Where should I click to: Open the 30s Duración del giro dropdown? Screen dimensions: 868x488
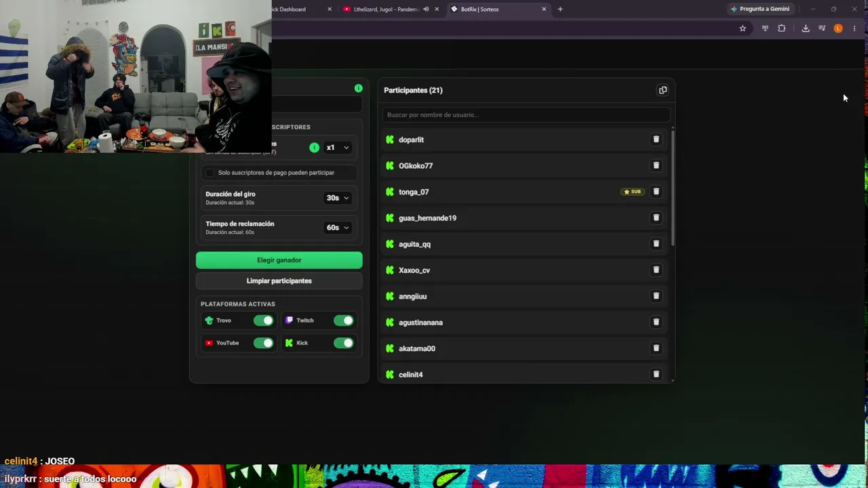coord(338,198)
